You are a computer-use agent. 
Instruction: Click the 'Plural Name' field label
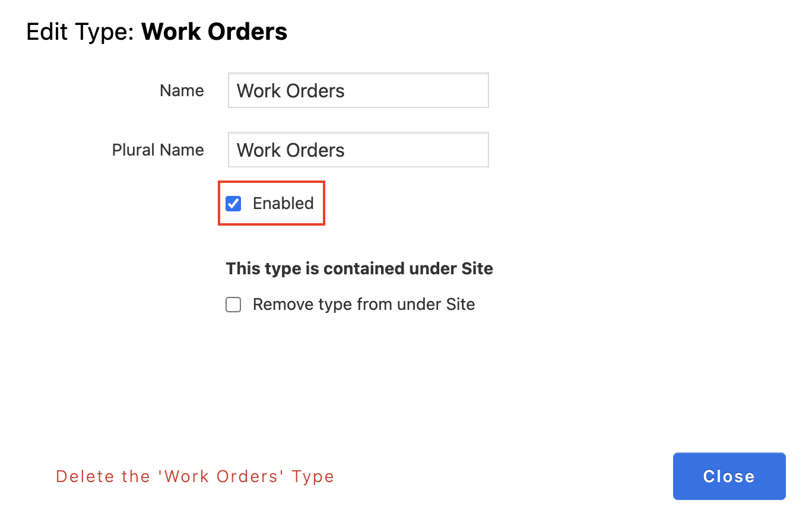coord(158,150)
